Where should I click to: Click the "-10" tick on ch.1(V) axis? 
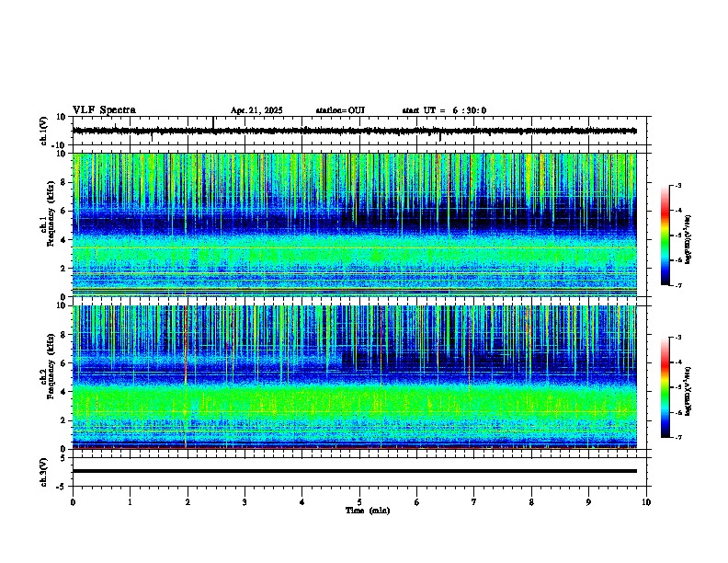click(59, 145)
